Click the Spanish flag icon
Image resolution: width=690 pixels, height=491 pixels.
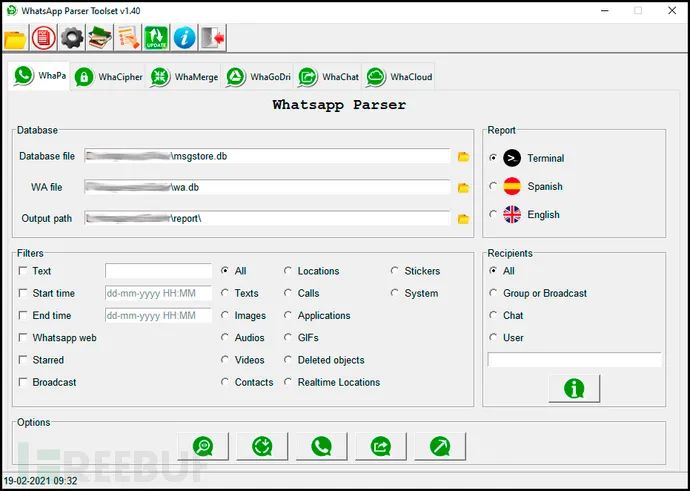tap(512, 186)
